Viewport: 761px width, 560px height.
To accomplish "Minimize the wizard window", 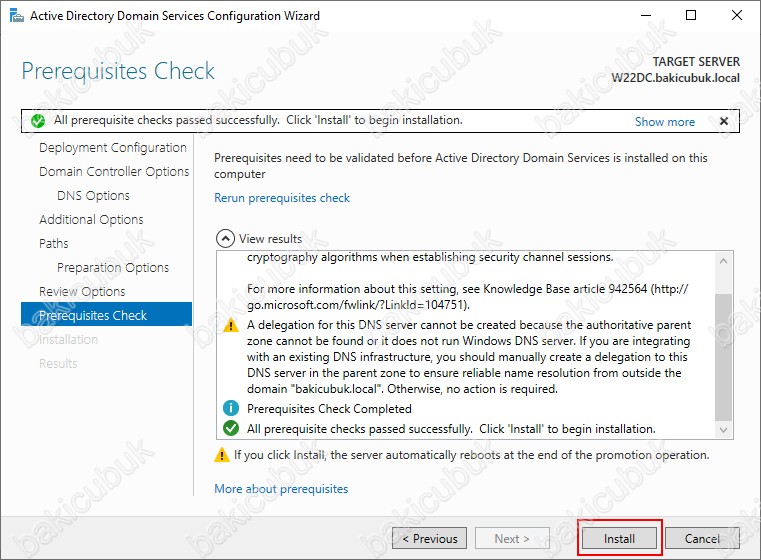I will point(646,16).
